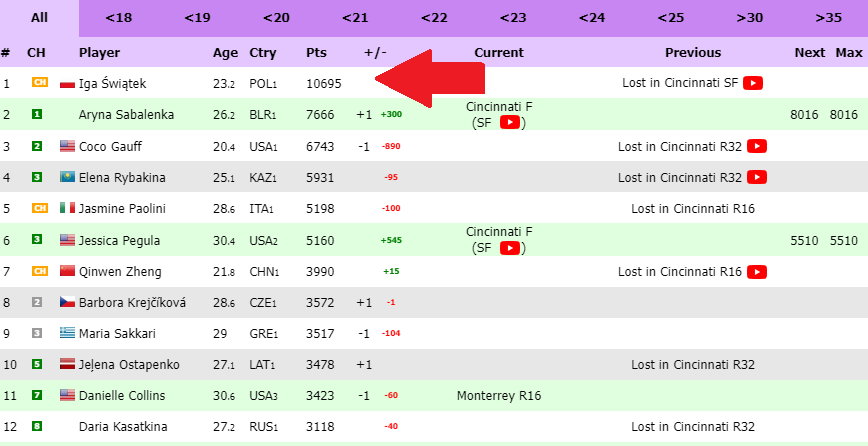Click the orange CH badge beside Iga Świątek

click(x=39, y=82)
